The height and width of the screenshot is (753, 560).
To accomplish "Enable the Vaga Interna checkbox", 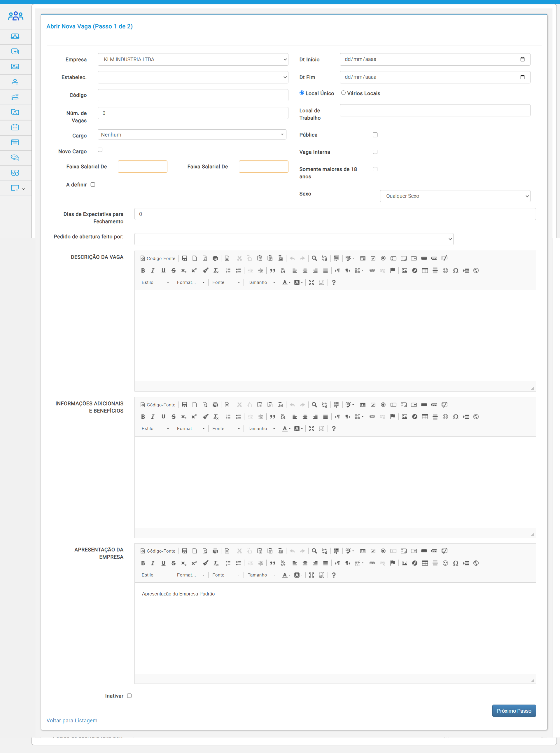I will coord(375,152).
